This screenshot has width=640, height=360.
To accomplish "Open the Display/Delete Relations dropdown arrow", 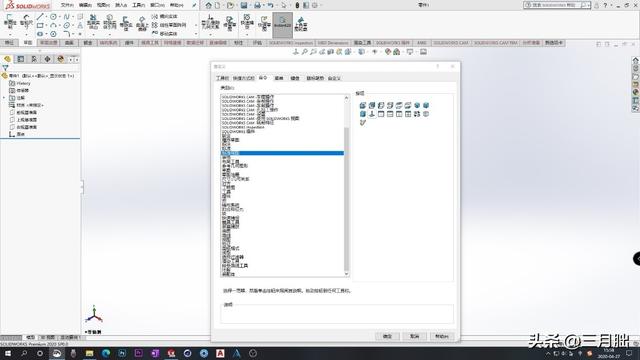I will [x=211, y=34].
